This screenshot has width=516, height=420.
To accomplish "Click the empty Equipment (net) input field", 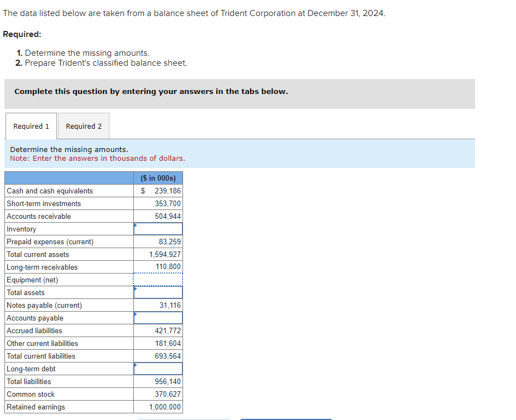I will point(158,280).
